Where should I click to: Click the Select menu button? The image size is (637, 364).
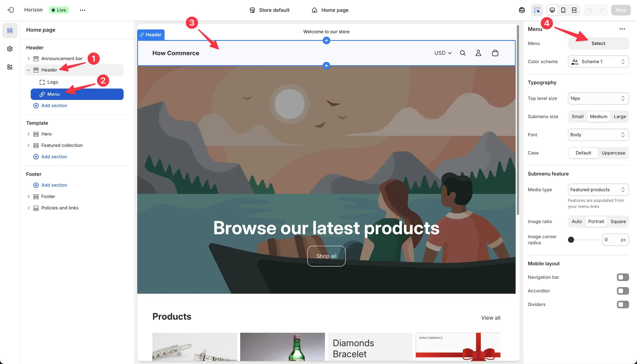click(x=598, y=44)
